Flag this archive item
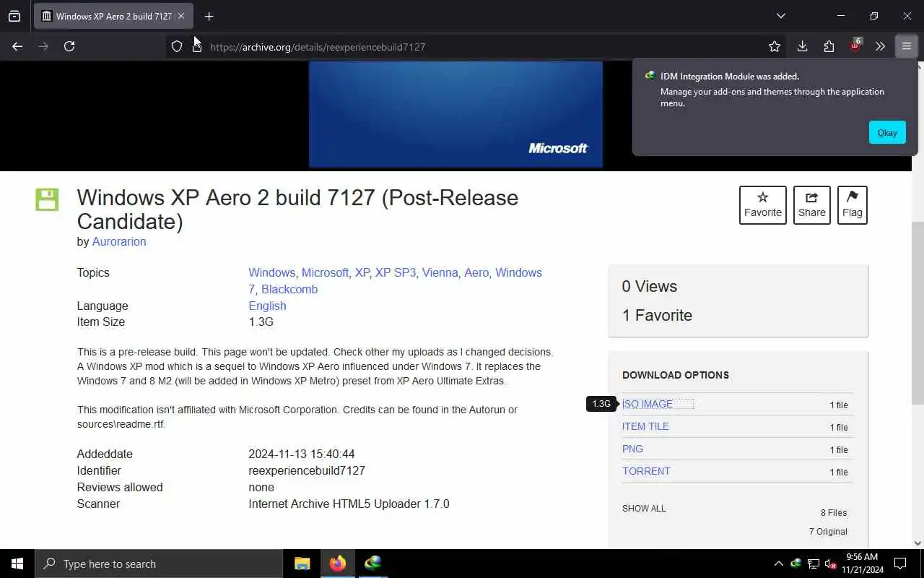The height and width of the screenshot is (578, 924). pyautogui.click(x=853, y=205)
